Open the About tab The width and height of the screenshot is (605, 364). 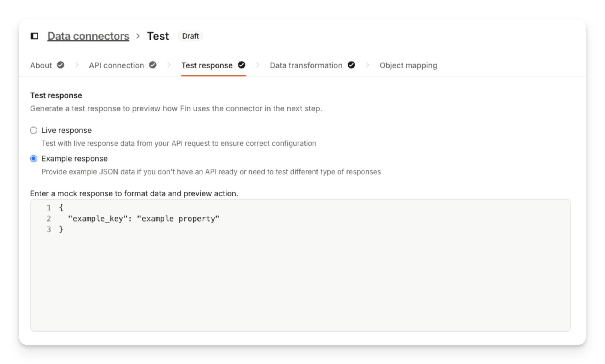tap(41, 65)
